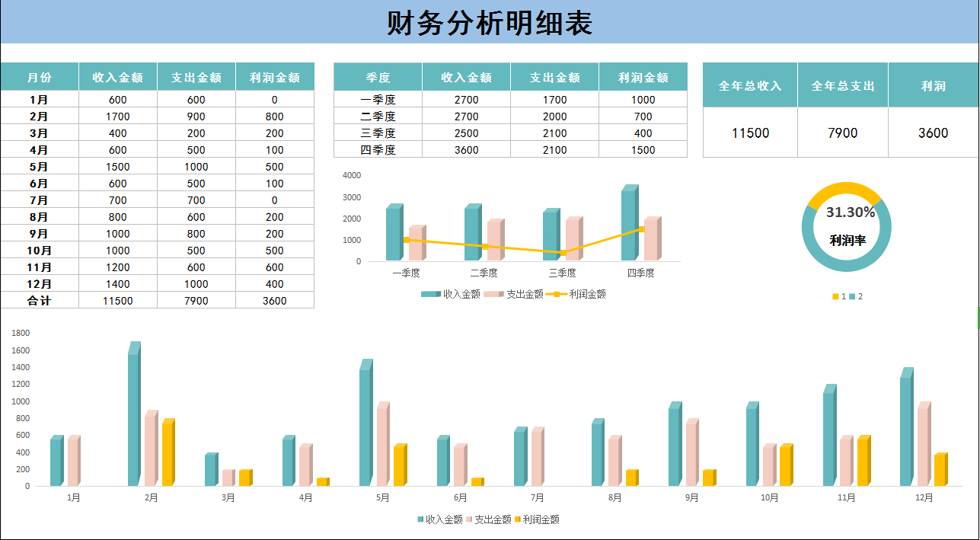Click the 利润金额 line marker in the quarterly chart legend

tap(557, 293)
